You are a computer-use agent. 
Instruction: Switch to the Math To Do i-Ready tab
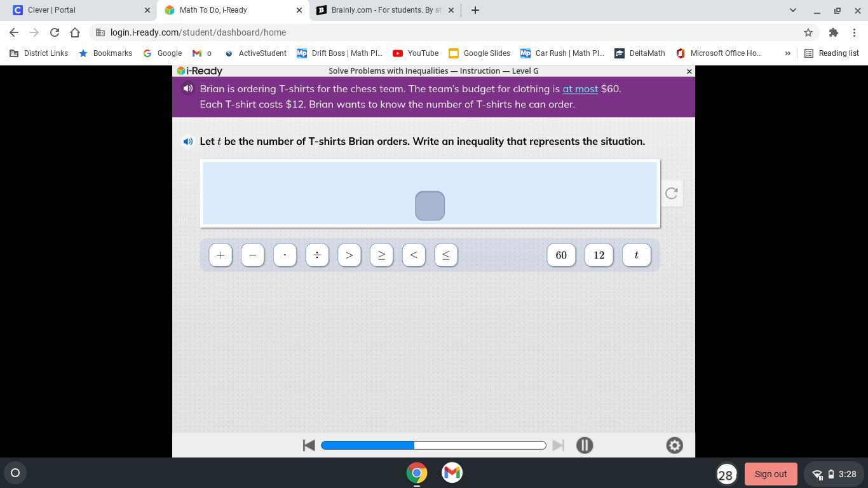click(233, 10)
